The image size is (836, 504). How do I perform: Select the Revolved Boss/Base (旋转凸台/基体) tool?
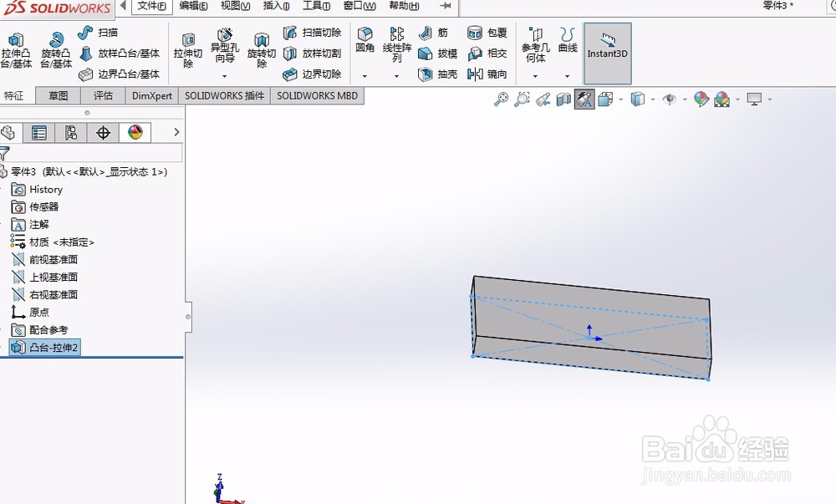(56, 50)
